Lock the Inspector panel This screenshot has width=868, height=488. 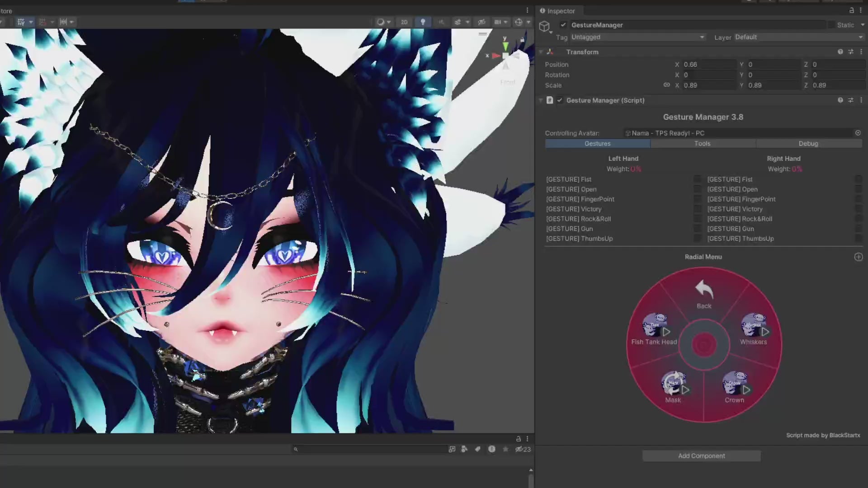point(851,10)
